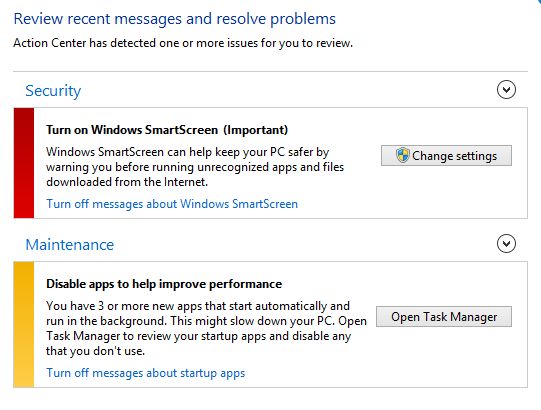Click the yellow maintenance severity bar
This screenshot has width=541, height=410.
24,324
